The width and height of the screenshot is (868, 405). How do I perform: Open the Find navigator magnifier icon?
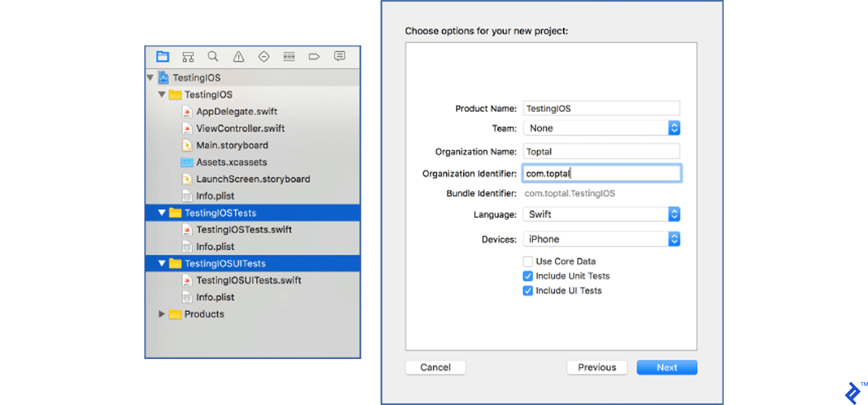(x=213, y=57)
